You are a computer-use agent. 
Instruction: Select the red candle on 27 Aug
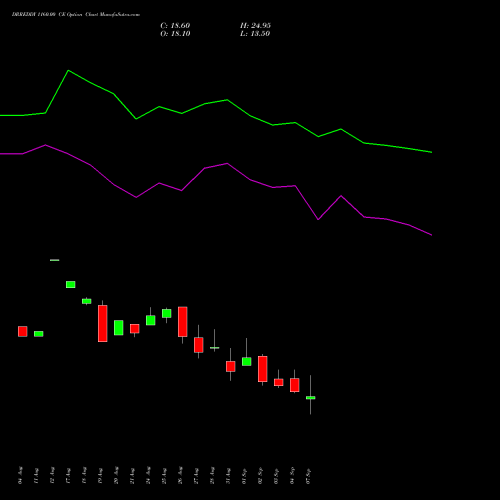point(199,345)
